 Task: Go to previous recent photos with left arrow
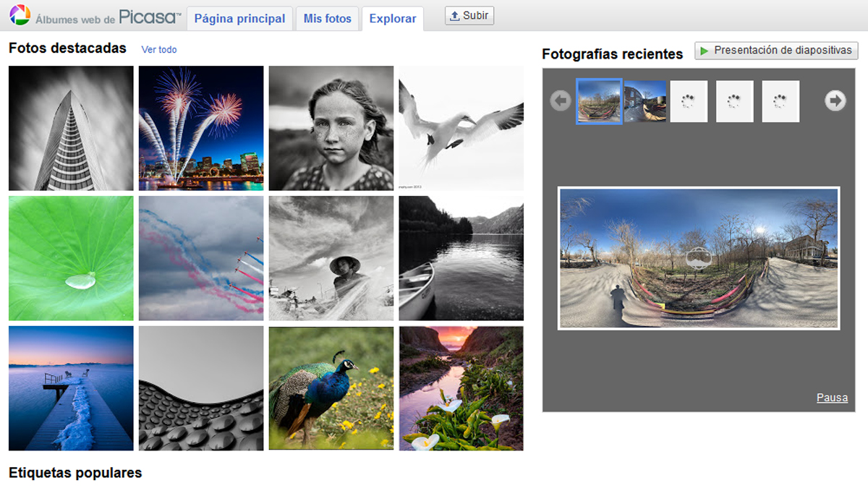(560, 101)
